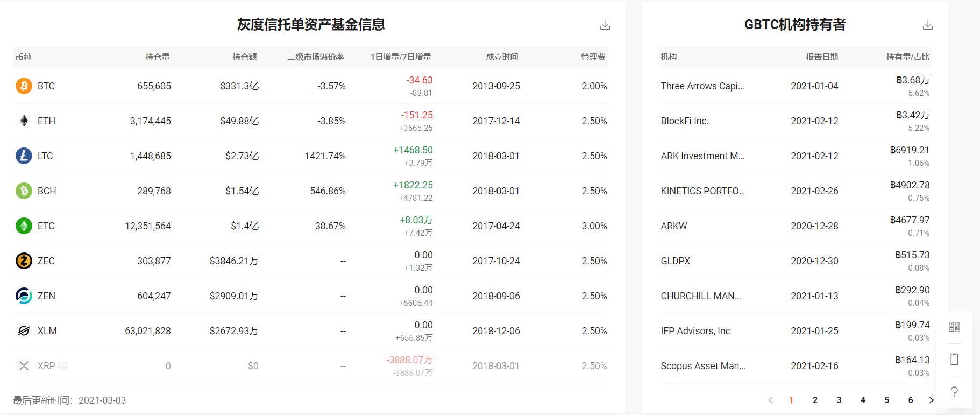Image resolution: width=980 pixels, height=415 pixels.
Task: Click the ZEN Horizen coin icon
Action: click(x=24, y=296)
